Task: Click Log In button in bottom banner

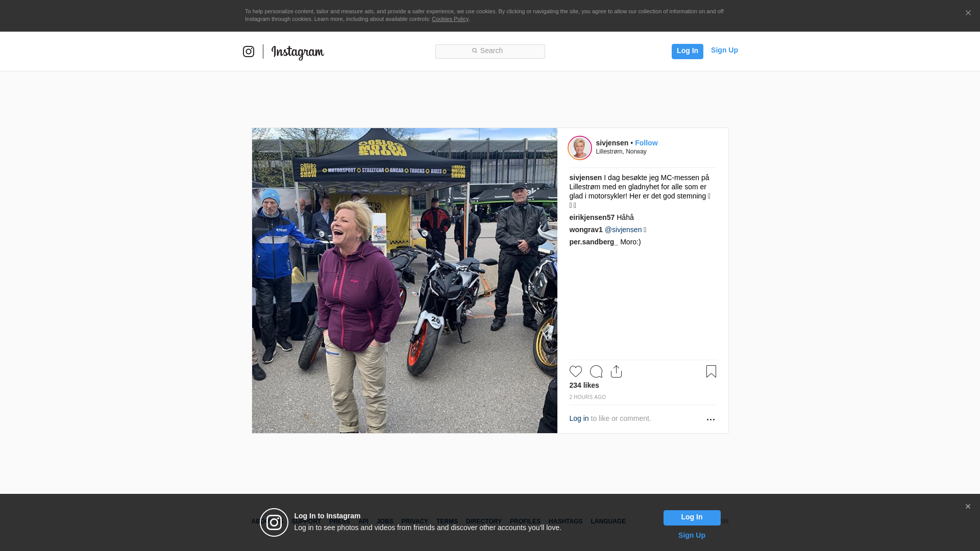Action: pyautogui.click(x=692, y=518)
